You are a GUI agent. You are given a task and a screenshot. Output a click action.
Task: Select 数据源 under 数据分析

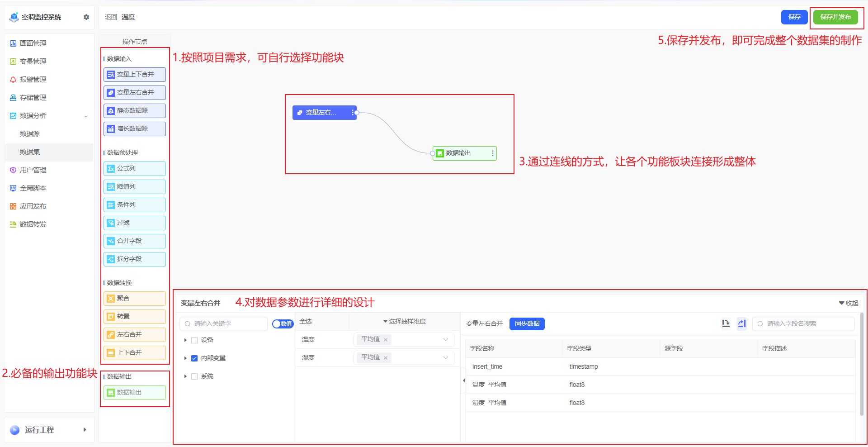pos(30,134)
